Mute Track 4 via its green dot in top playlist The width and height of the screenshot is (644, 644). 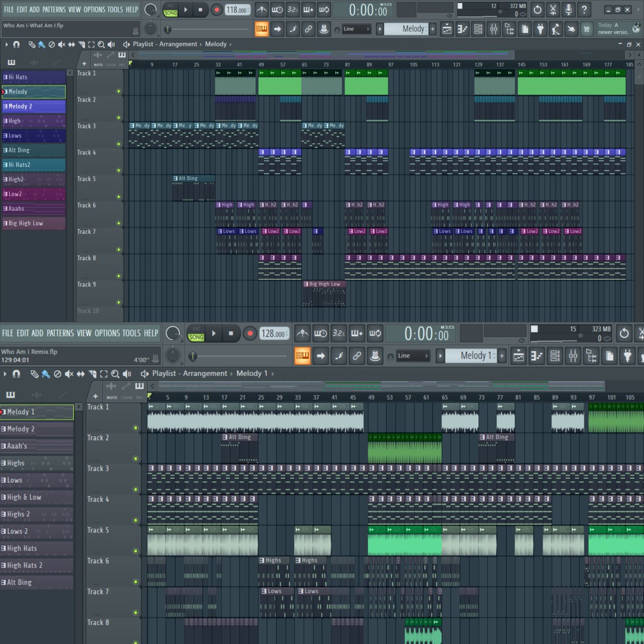coord(119,171)
